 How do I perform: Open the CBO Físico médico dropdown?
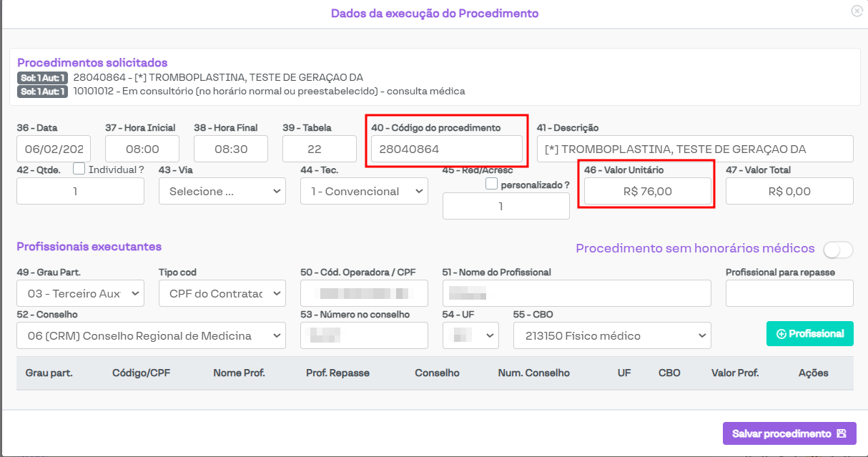coord(612,335)
